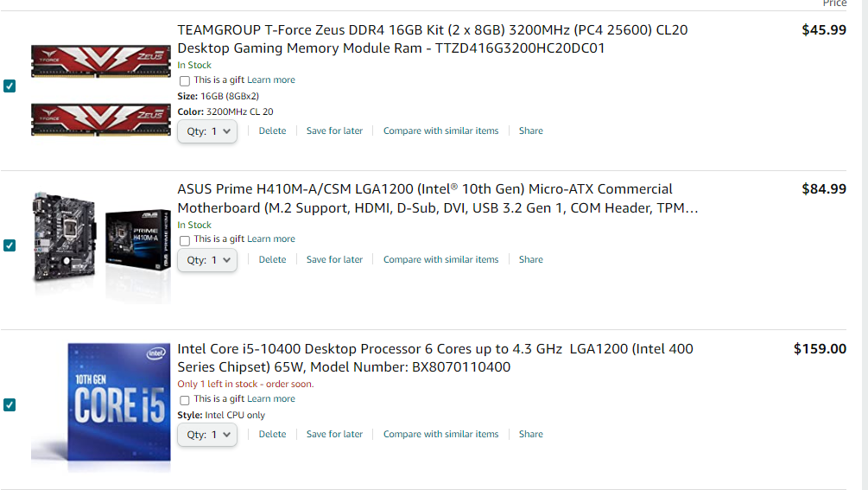
Task: Uncheck the ASUS motherboard item selection checkbox
Action: pos(10,245)
